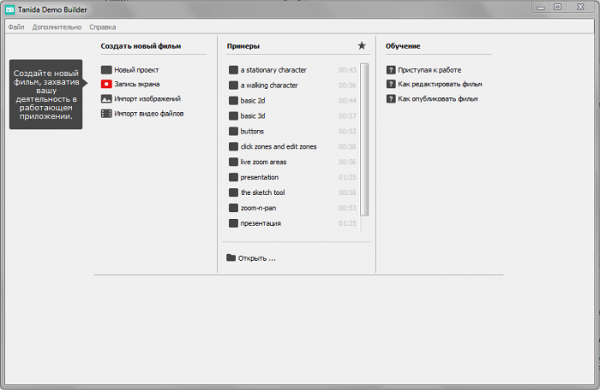Open the Файл menu

tap(16, 27)
